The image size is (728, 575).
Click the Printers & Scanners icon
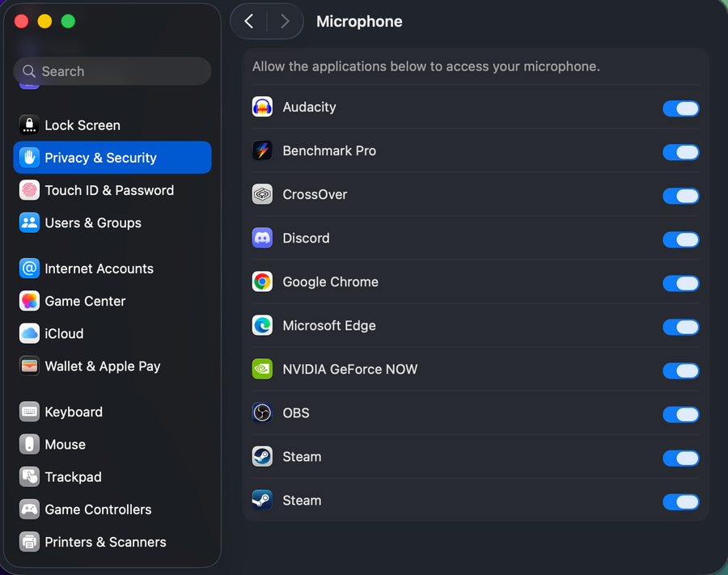click(x=29, y=542)
